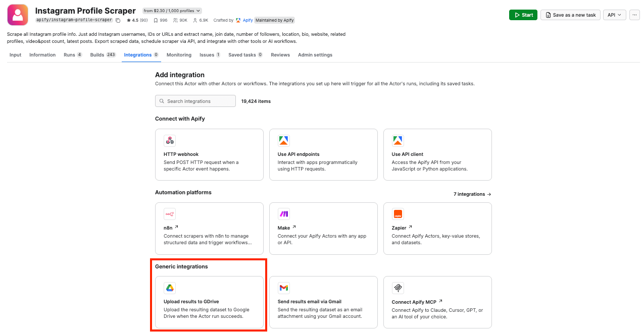This screenshot has height=332, width=644.
Task: Click the Gmail icon for email results
Action: coord(283,288)
